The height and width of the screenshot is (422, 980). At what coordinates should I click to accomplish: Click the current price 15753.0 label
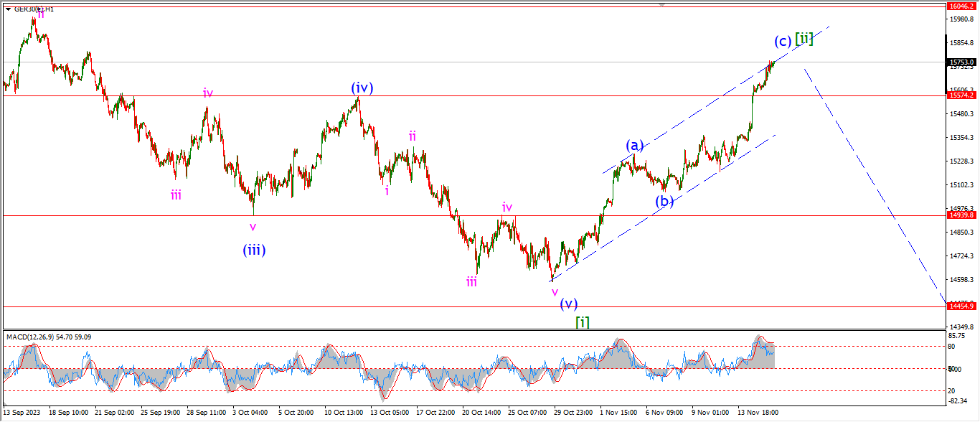click(x=961, y=62)
